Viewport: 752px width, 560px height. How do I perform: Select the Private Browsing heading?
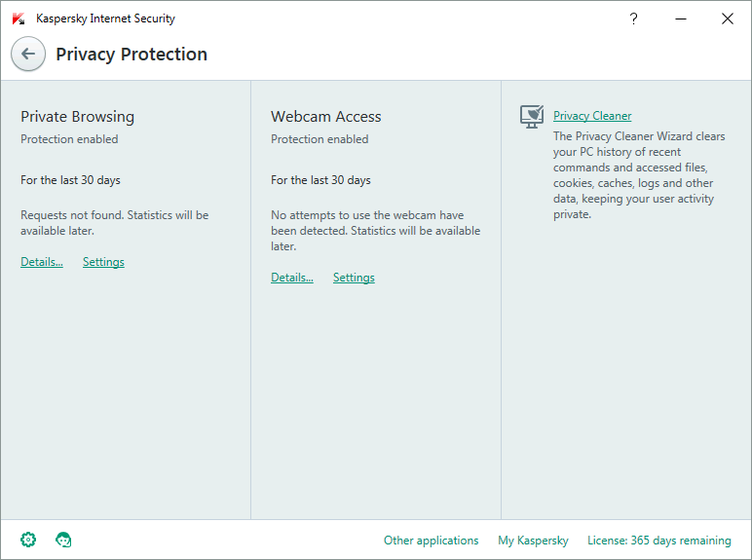(78, 117)
